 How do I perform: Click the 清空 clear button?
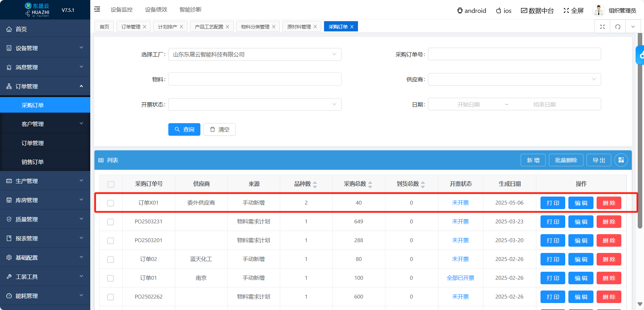point(220,129)
